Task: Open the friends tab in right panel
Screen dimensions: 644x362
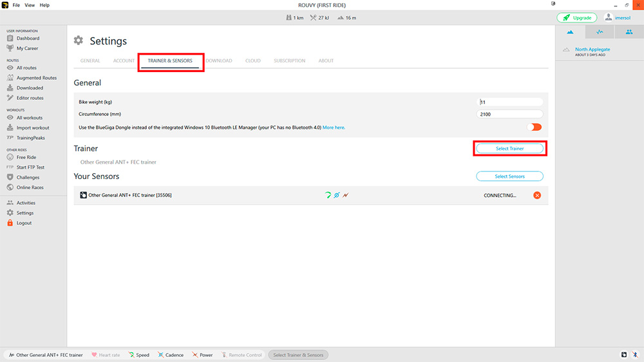Action: click(629, 32)
